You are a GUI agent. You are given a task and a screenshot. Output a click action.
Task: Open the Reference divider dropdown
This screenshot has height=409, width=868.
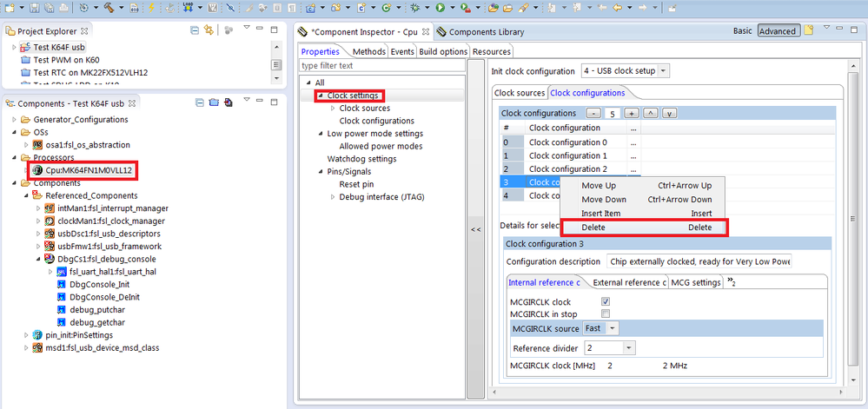click(x=629, y=348)
